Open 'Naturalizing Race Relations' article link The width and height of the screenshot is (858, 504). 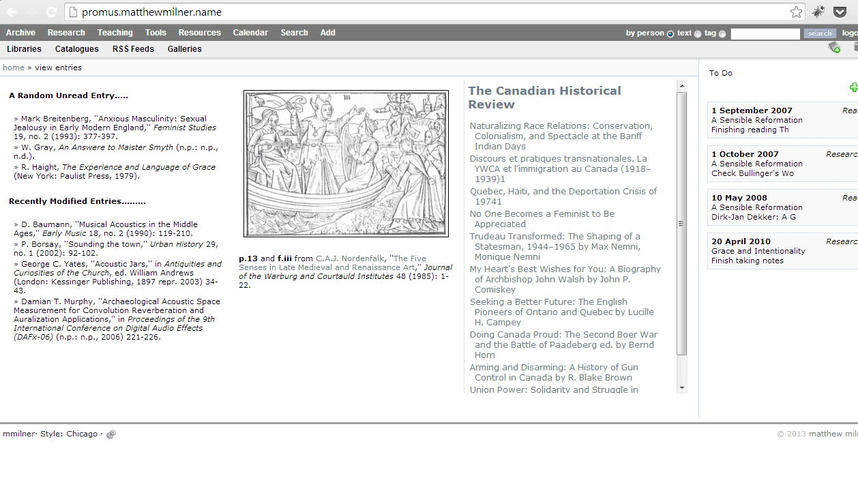point(561,136)
